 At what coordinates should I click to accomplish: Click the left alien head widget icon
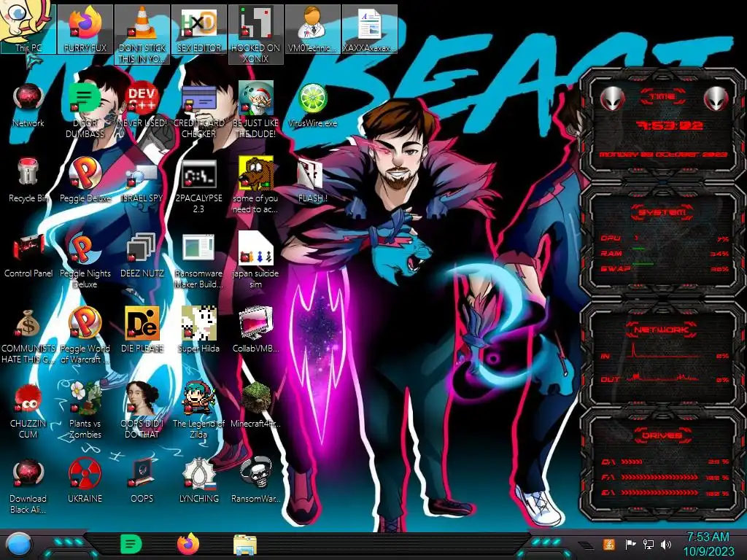[613, 98]
